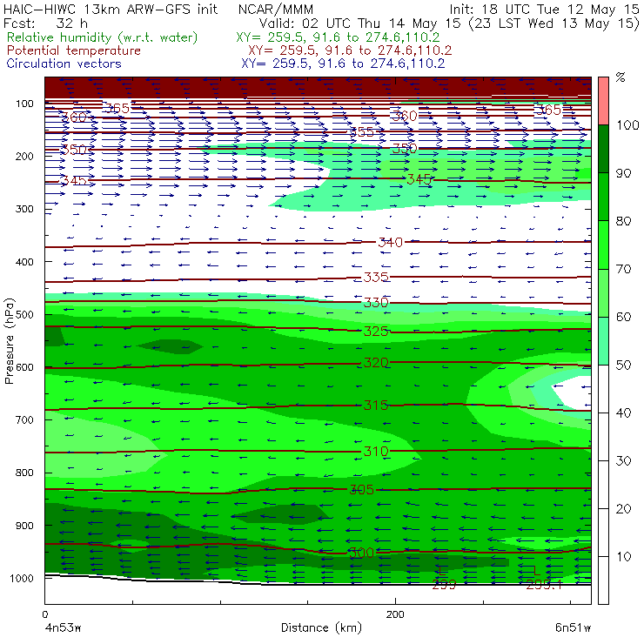Click the '6n51w' end location label
Image resolution: width=644 pixels, height=644 pixels.
[573, 628]
